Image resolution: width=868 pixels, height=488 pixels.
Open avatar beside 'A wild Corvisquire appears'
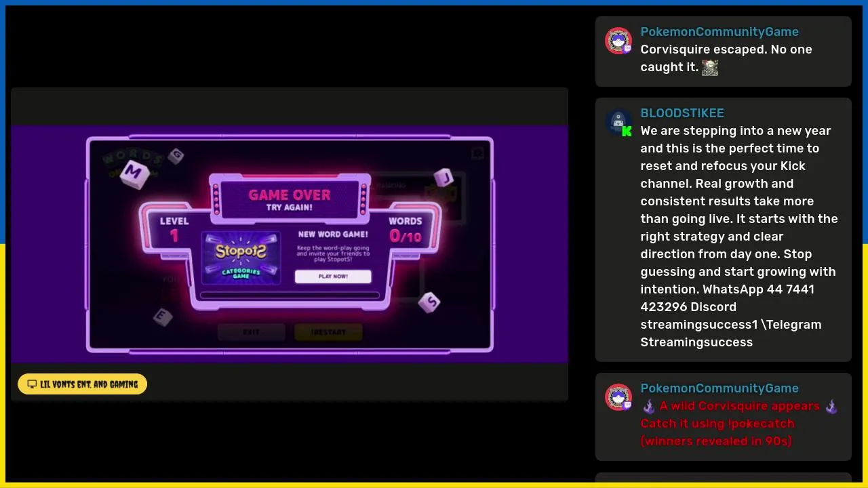pos(618,398)
